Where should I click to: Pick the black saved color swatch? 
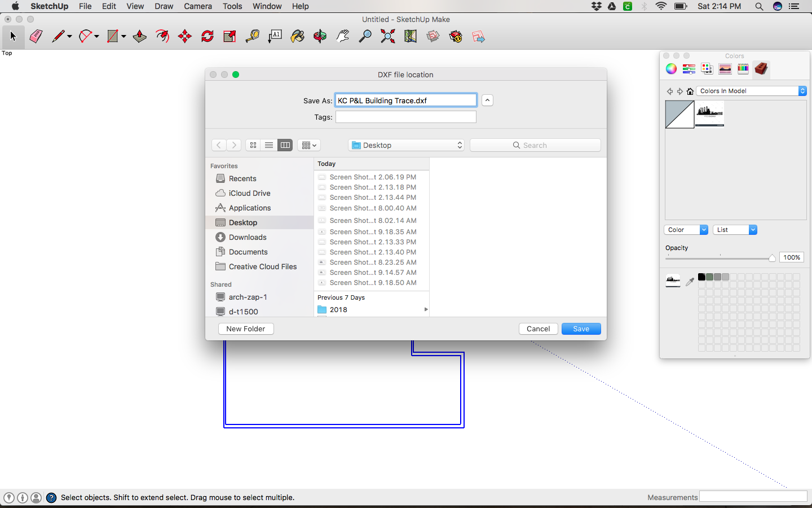701,277
